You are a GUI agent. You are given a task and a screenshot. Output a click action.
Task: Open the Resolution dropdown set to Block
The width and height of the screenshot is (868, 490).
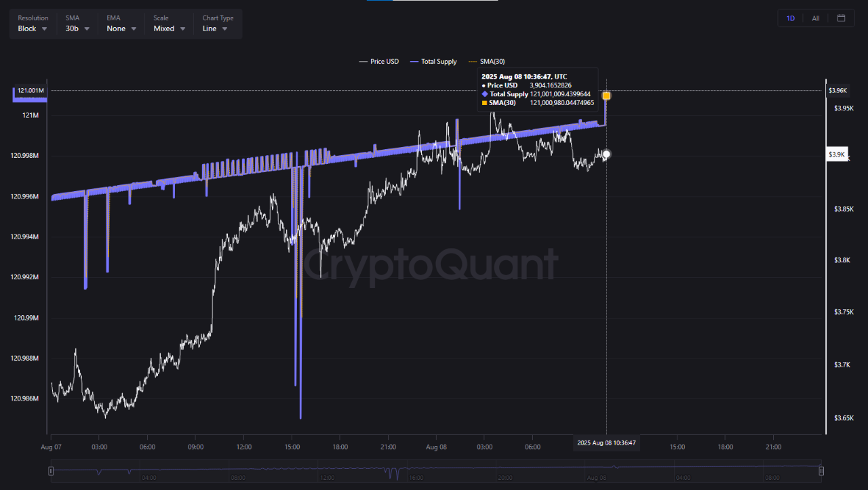pyautogui.click(x=32, y=28)
